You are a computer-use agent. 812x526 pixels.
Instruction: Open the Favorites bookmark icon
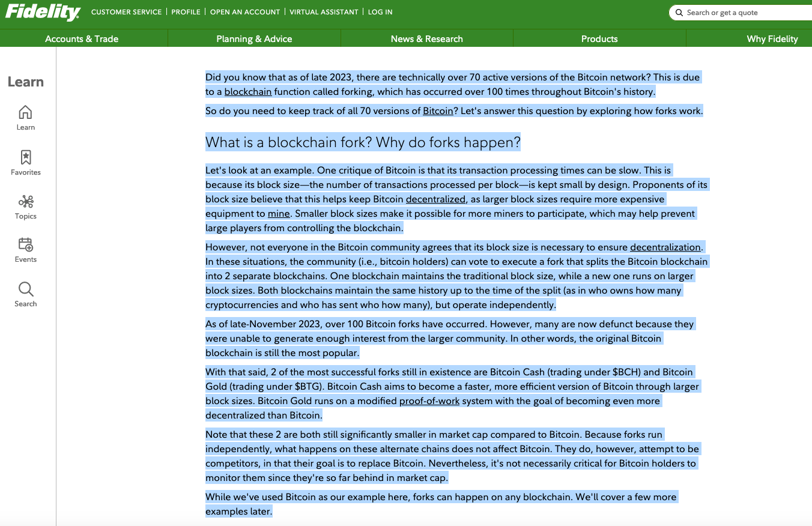coord(25,157)
